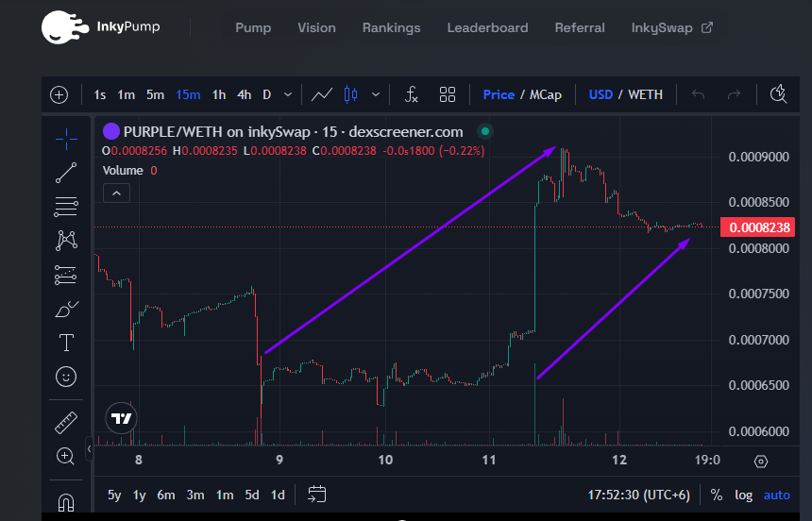Set the date range to 5d

[x=252, y=496]
